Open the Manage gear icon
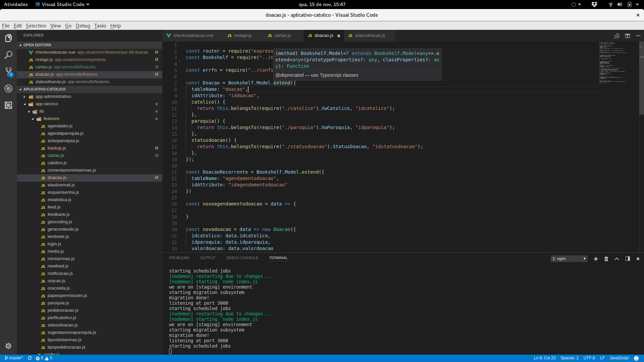 point(8,346)
